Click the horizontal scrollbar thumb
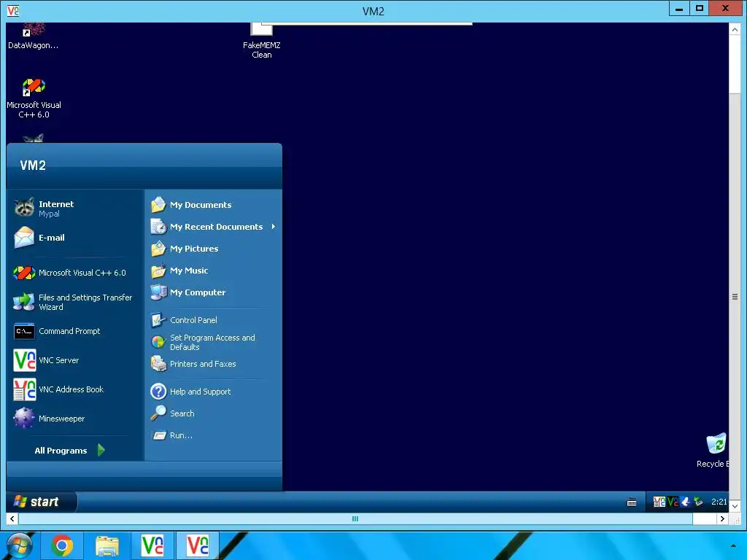Viewport: 747px width, 560px height. pos(355,519)
